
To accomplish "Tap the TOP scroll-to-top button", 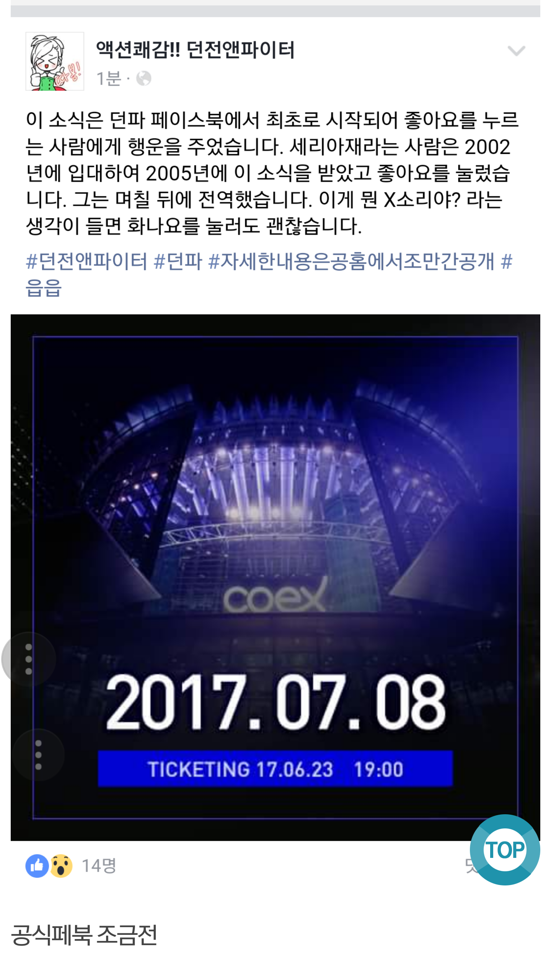I will pos(505,850).
